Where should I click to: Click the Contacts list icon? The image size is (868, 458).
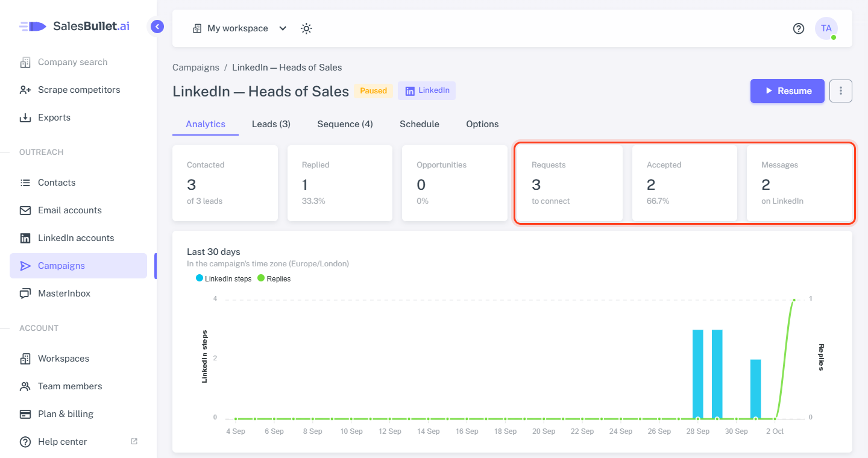pyautogui.click(x=25, y=183)
